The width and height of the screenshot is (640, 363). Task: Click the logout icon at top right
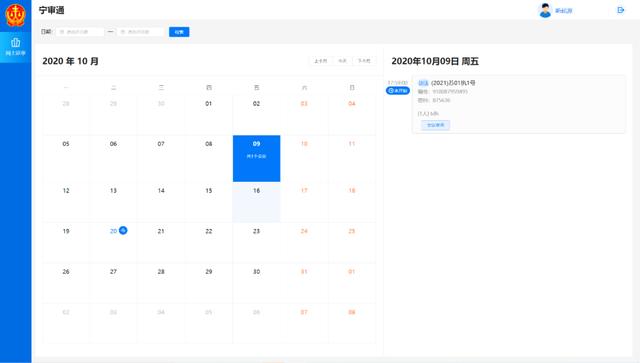tap(621, 10)
